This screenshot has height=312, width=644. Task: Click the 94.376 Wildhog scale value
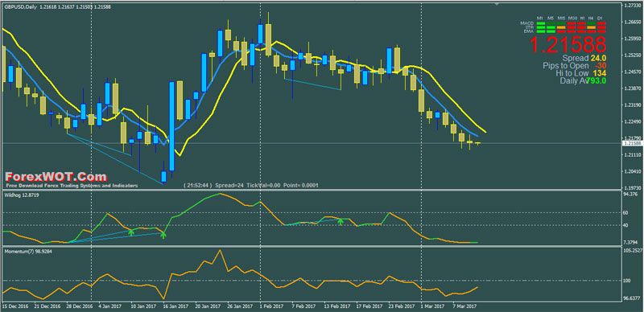click(630, 195)
